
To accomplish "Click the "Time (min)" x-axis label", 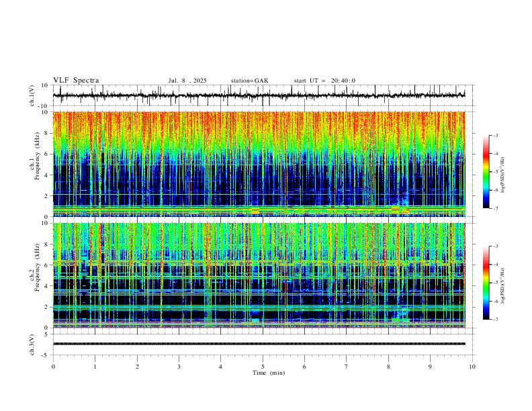I will [269, 373].
